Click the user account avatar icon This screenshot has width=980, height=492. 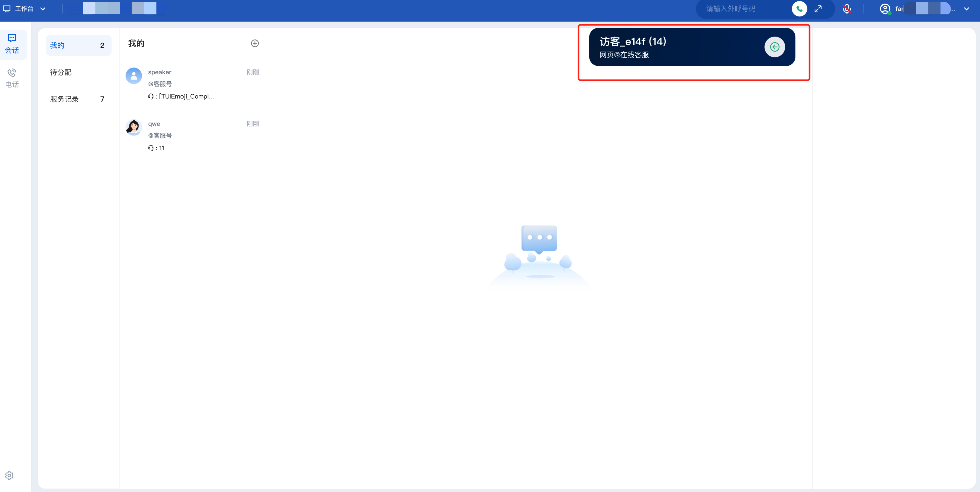885,9
